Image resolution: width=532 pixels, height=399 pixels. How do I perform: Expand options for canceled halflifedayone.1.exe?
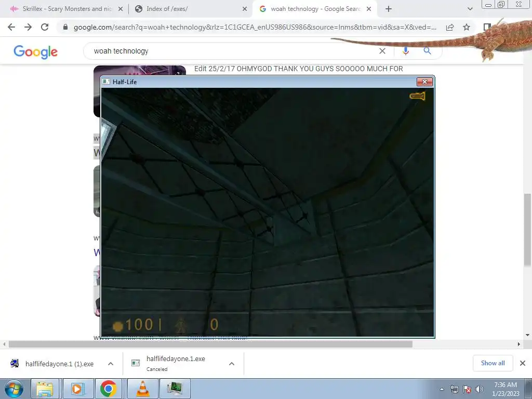232,364
